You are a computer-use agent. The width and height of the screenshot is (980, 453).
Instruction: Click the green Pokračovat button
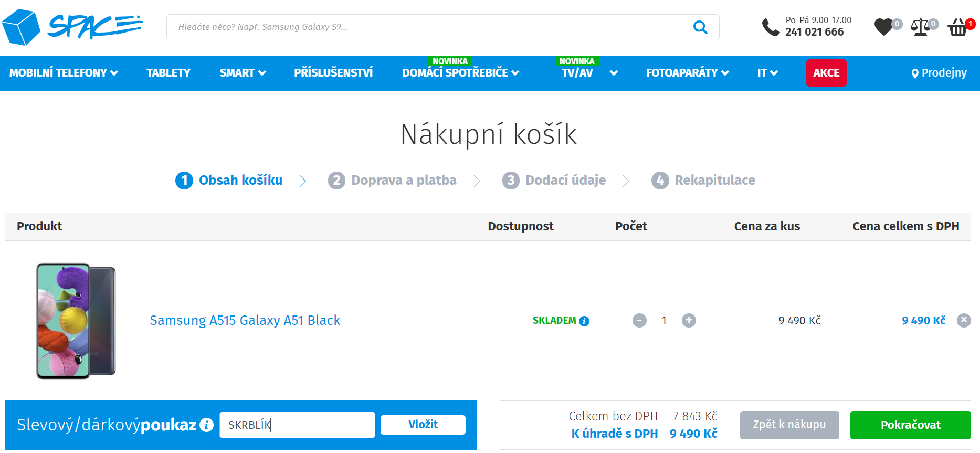[911, 425]
